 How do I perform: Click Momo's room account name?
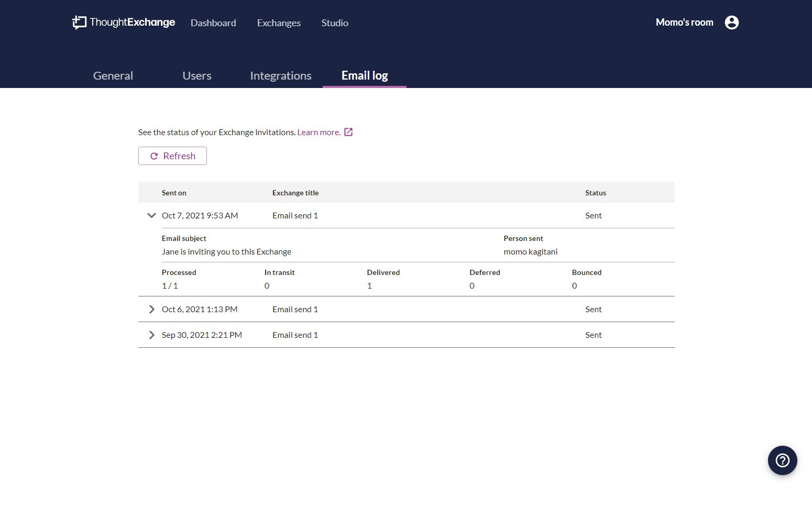684,23
